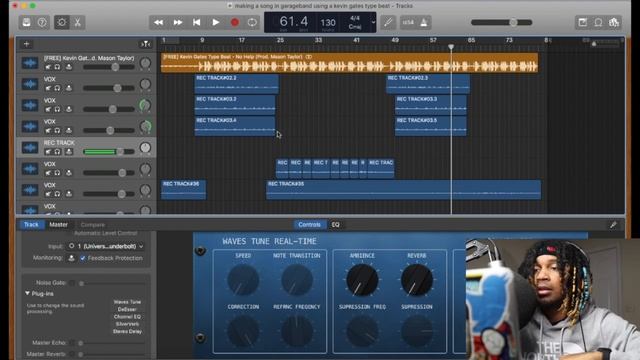The width and height of the screenshot is (640, 360).
Task: Click the Kevin Gates track pan knob
Action: coord(145,63)
